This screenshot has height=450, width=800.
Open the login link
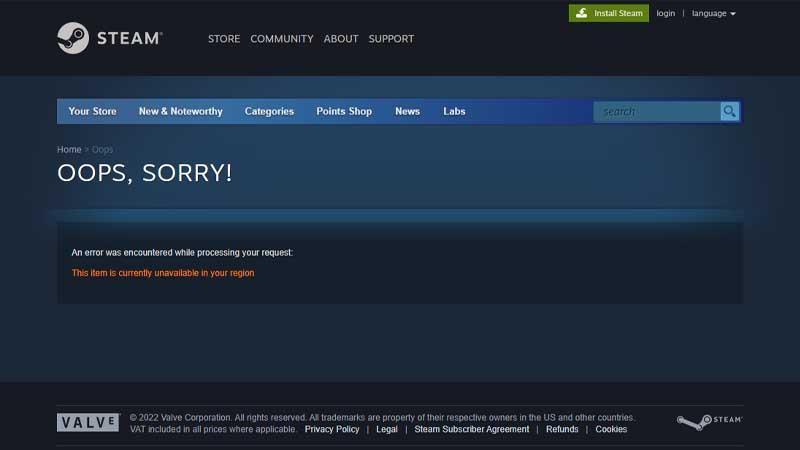pyautogui.click(x=665, y=13)
